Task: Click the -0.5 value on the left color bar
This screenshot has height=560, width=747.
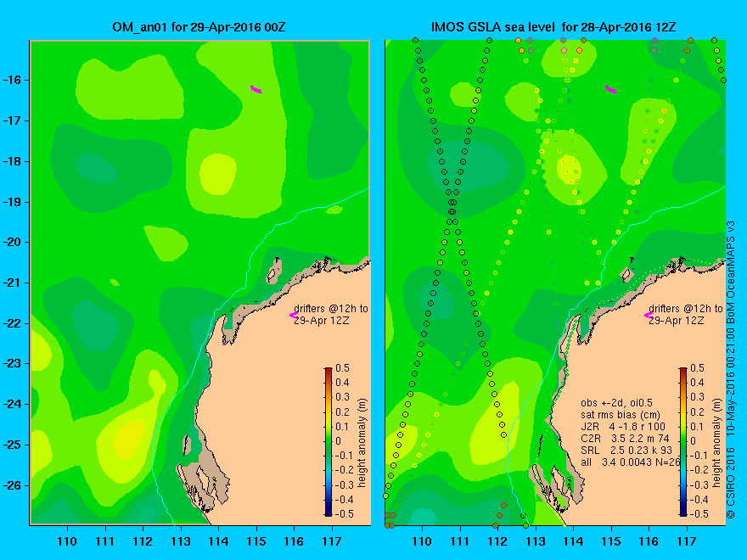Action: tap(344, 514)
